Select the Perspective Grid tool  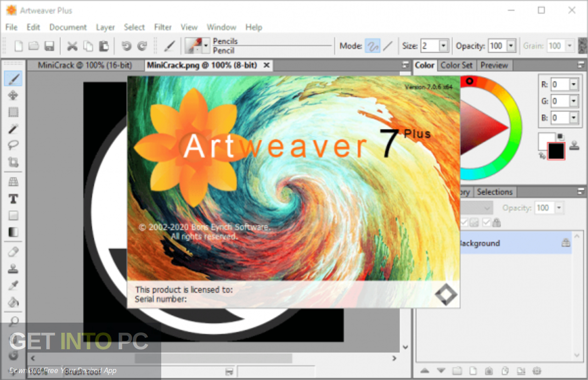click(x=13, y=182)
